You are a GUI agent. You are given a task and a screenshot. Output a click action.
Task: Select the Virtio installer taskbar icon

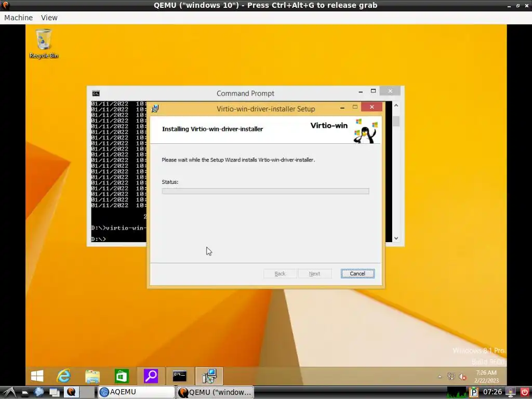[209, 376]
